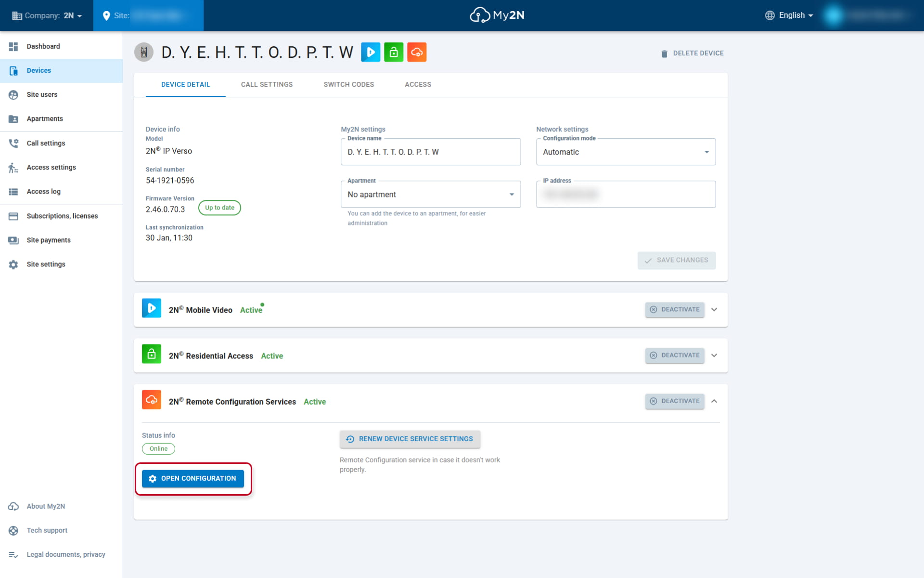This screenshot has height=578, width=924.
Task: Go to Apartments in sidebar
Action: click(x=61, y=118)
